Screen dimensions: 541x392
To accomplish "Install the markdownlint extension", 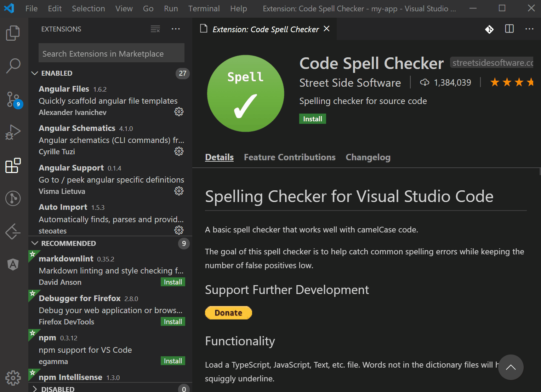I will point(173,282).
